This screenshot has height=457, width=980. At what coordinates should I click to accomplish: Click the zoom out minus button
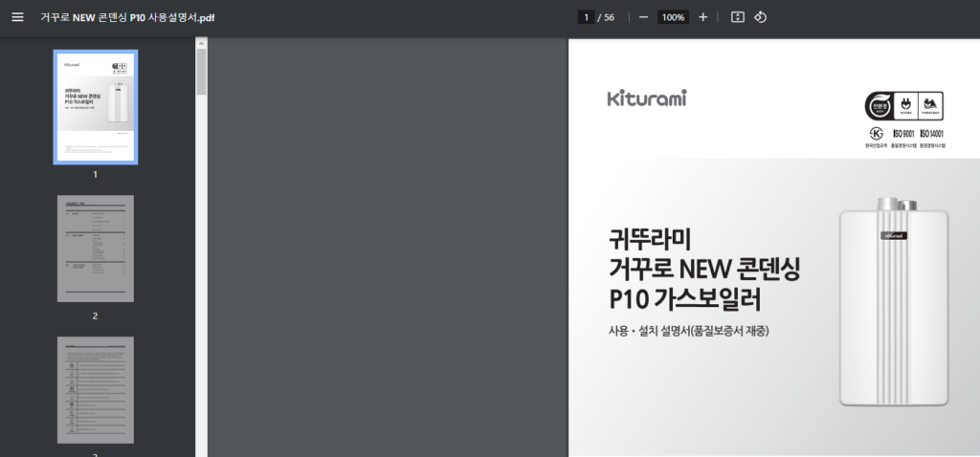pyautogui.click(x=643, y=17)
